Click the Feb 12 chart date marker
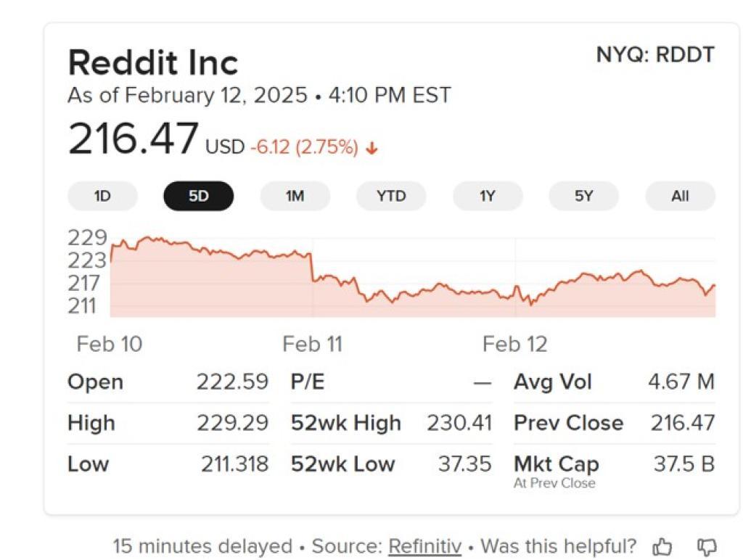The width and height of the screenshot is (743, 560). pos(514,344)
